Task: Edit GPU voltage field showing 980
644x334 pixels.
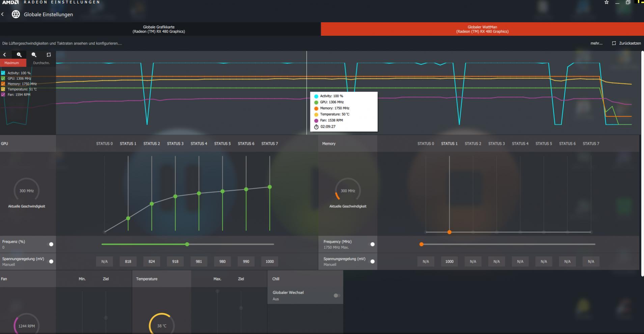Action: point(222,261)
